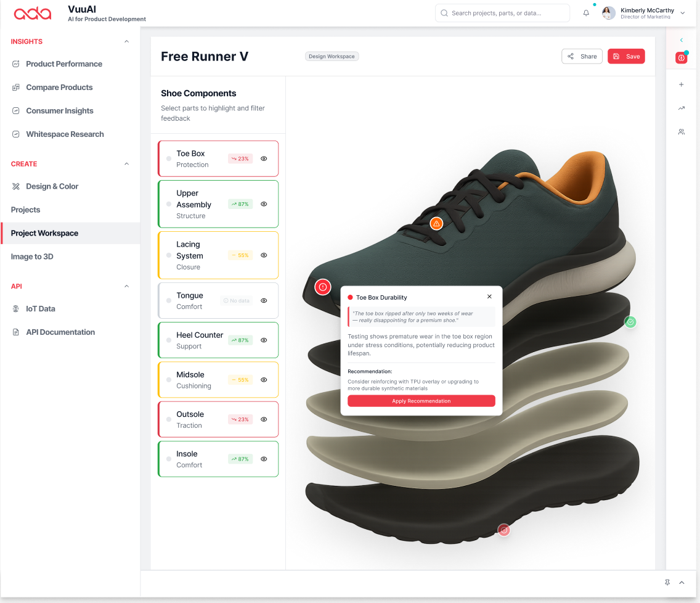
Task: Open the trend chart icon in right sidebar
Action: point(681,109)
